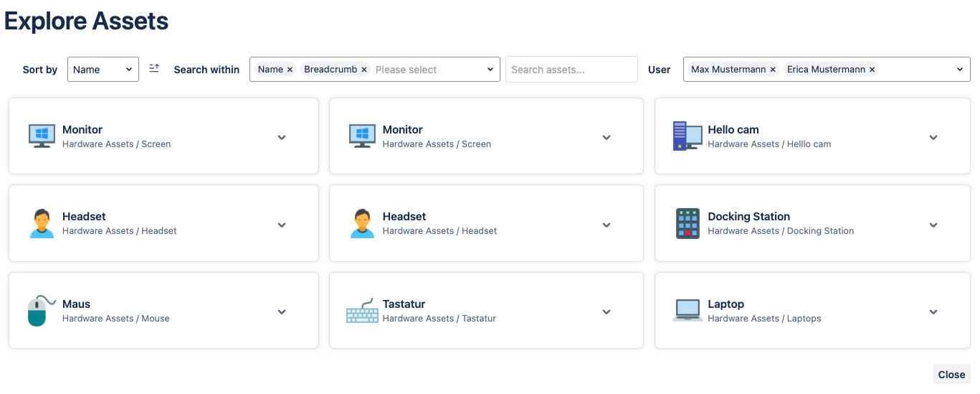Click the Tastatur keyboard icon
The height and width of the screenshot is (394, 980).
[362, 311]
